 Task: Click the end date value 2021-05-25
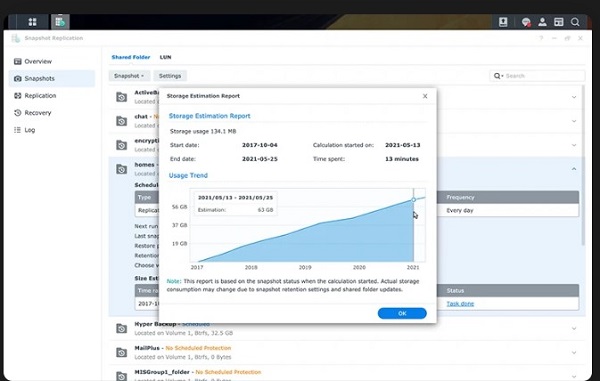pyautogui.click(x=259, y=159)
